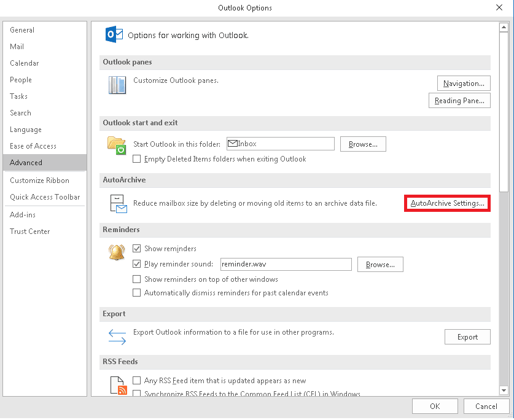
Task: Select People in the options sidebar
Action: 45,80
